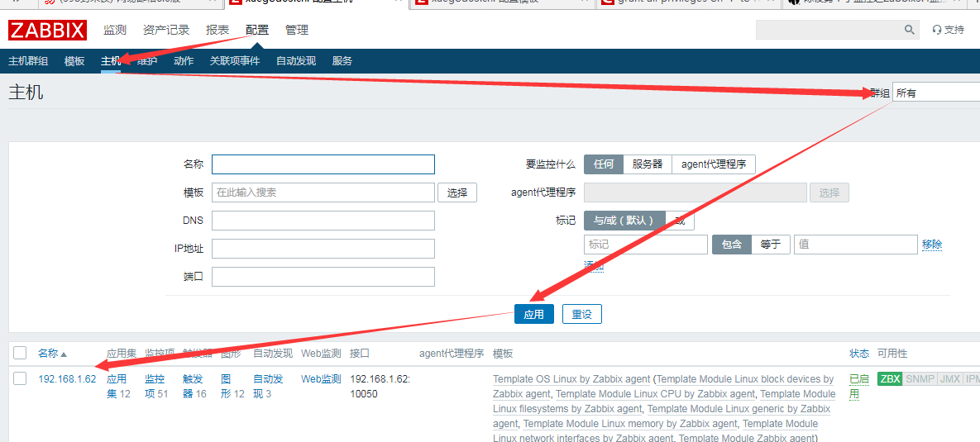Click interface text 192.168.1.62: 10050
The width and height of the screenshot is (980, 442).
[380, 387]
